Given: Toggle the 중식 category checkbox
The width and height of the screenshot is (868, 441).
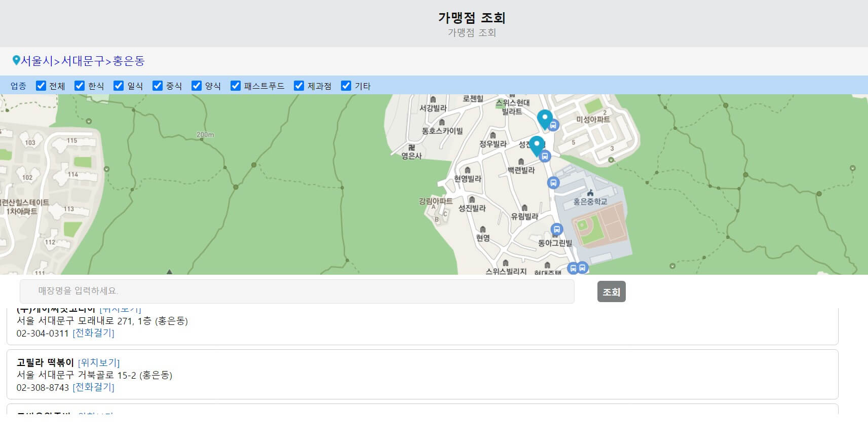Looking at the screenshot, I should (x=158, y=86).
